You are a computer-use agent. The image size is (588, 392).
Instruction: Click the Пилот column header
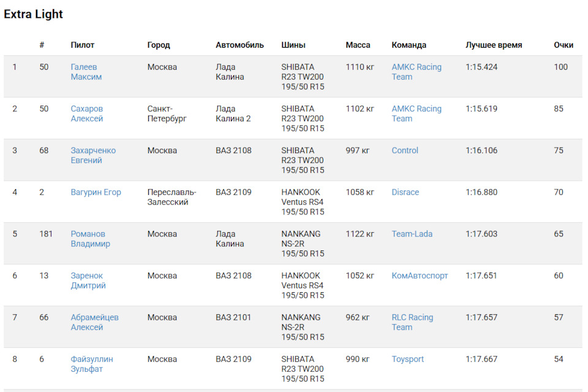click(83, 45)
